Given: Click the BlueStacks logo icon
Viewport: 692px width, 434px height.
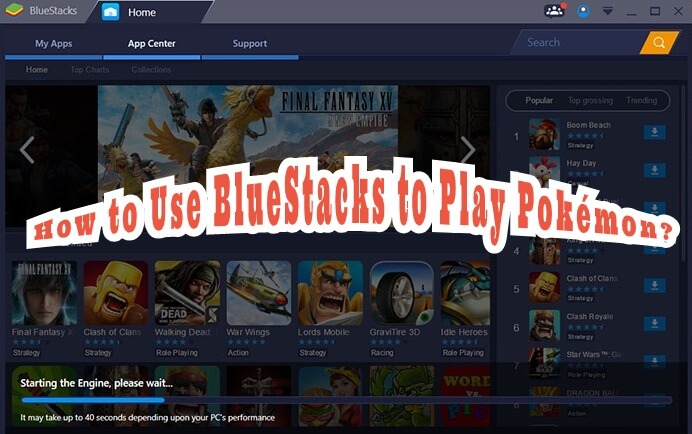Looking at the screenshot, I should point(14,10).
